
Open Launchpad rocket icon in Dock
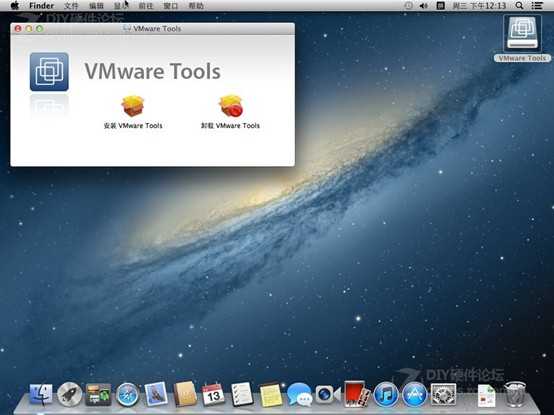point(70,394)
